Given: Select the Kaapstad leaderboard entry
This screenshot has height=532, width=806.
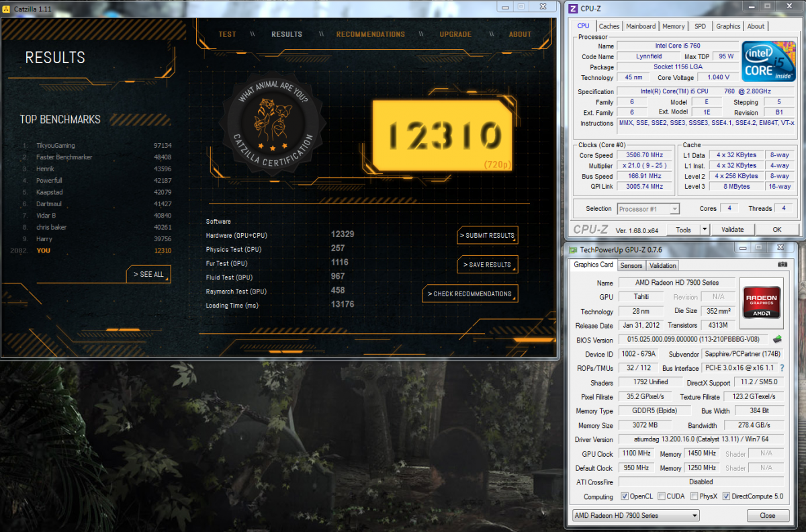Looking at the screenshot, I should coord(97,192).
